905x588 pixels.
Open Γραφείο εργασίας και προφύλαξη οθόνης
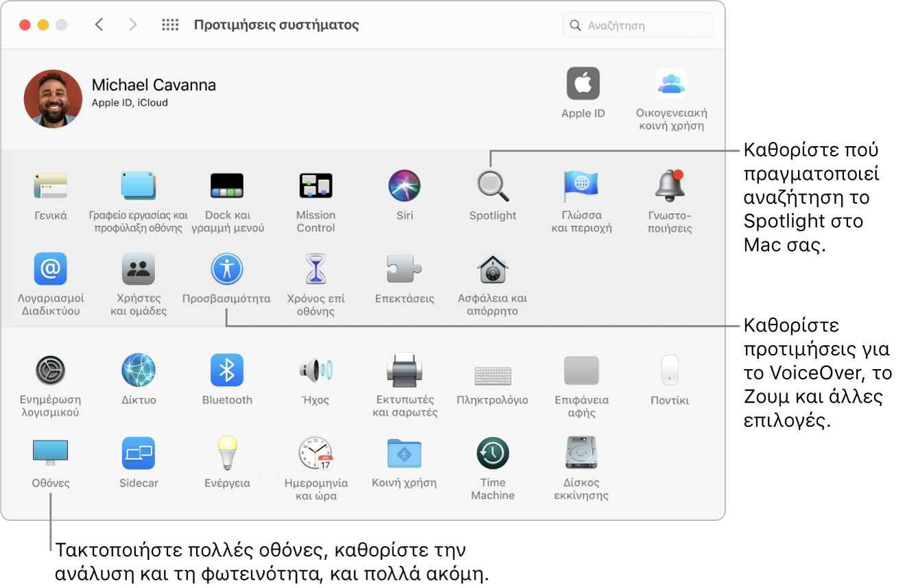(x=139, y=186)
